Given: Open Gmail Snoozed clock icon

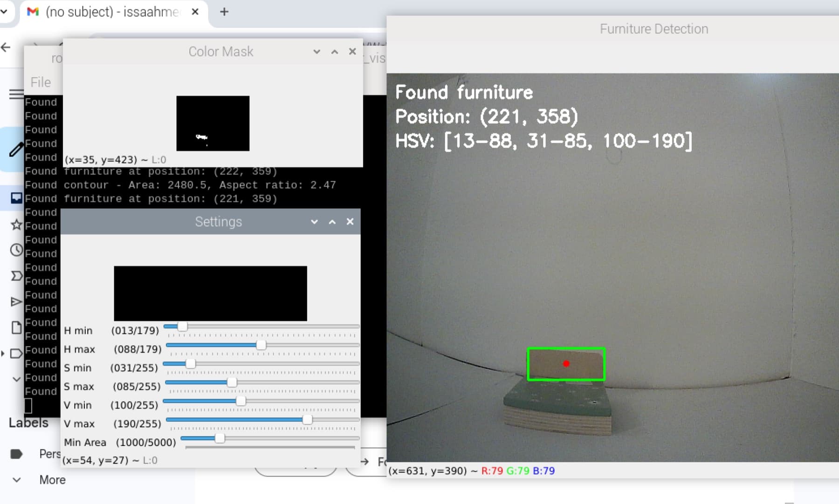Looking at the screenshot, I should (16, 250).
